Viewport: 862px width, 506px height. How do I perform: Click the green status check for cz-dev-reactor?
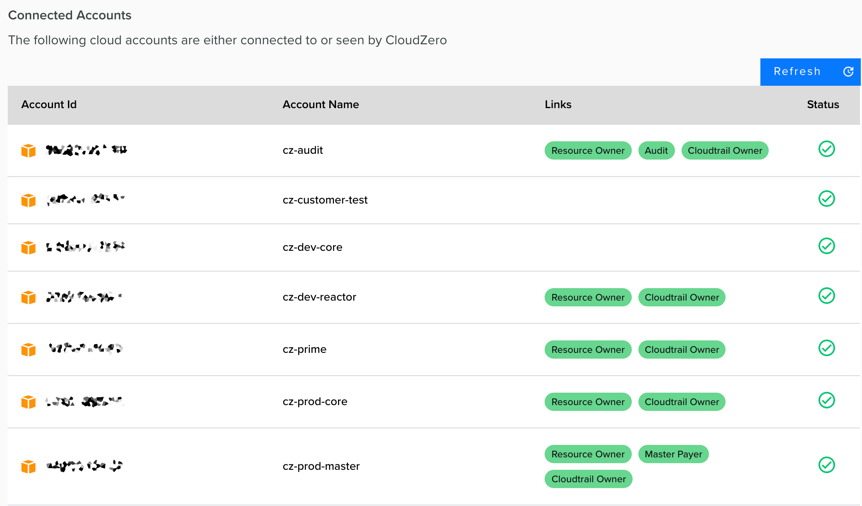pos(826,296)
